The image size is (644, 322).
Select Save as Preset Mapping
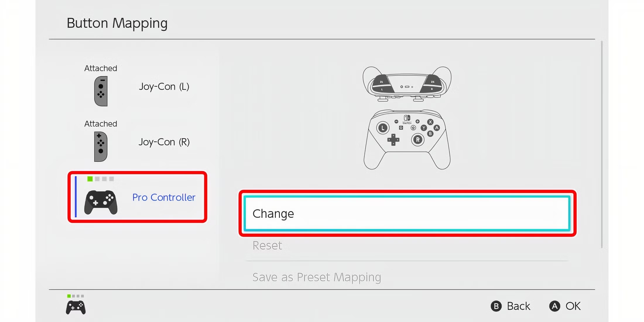(317, 277)
